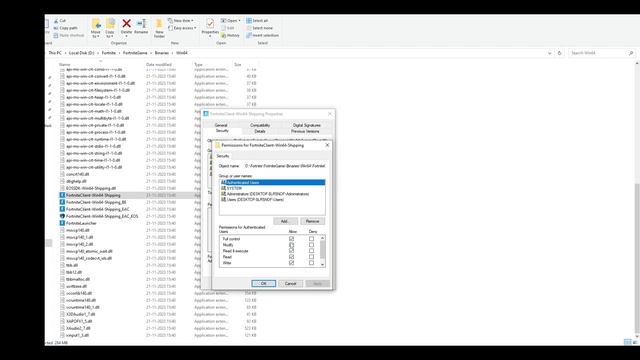The width and height of the screenshot is (640, 360).
Task: Click OK in Permissions dialog
Action: (264, 283)
